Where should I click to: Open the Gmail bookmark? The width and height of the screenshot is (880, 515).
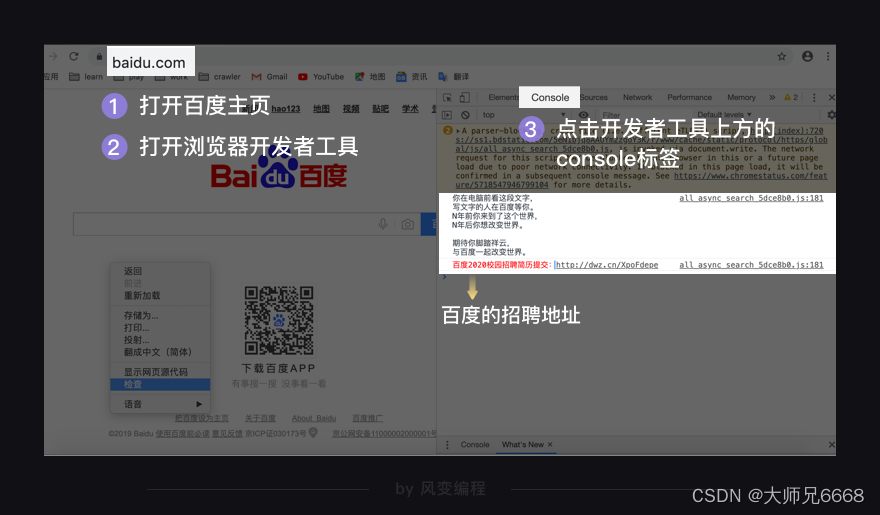click(269, 76)
